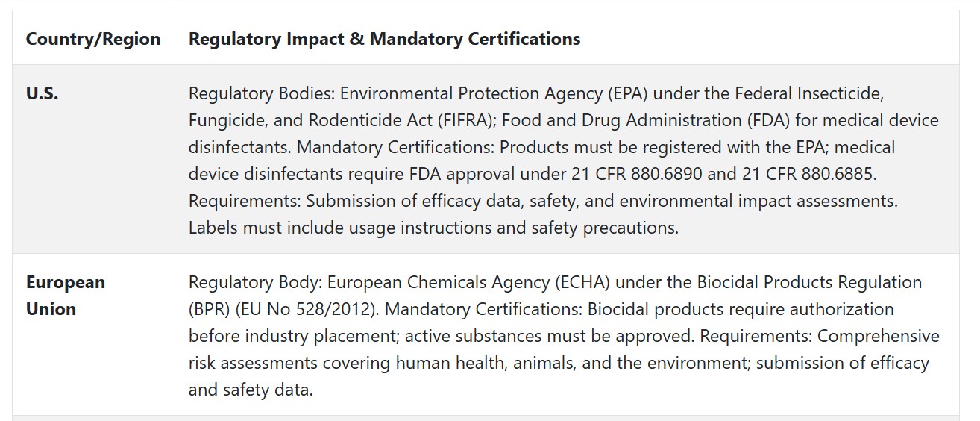Click the text 'Environmental Protection Agency (EPA)'
The height and width of the screenshot is (421, 980).
coord(483,93)
